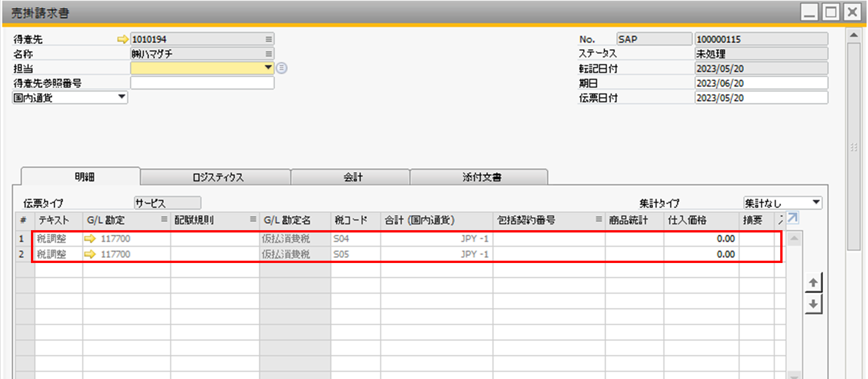Click the expand table arrow icon
868x379 pixels.
click(x=793, y=218)
